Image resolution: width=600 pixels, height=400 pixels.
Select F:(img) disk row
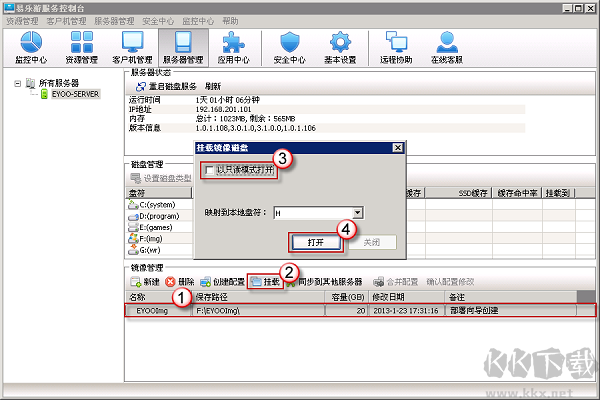159,239
